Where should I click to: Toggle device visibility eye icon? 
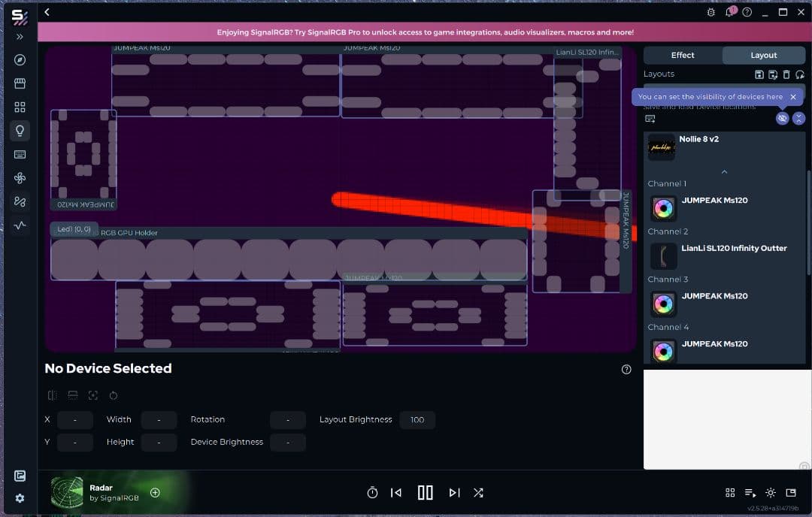point(782,119)
